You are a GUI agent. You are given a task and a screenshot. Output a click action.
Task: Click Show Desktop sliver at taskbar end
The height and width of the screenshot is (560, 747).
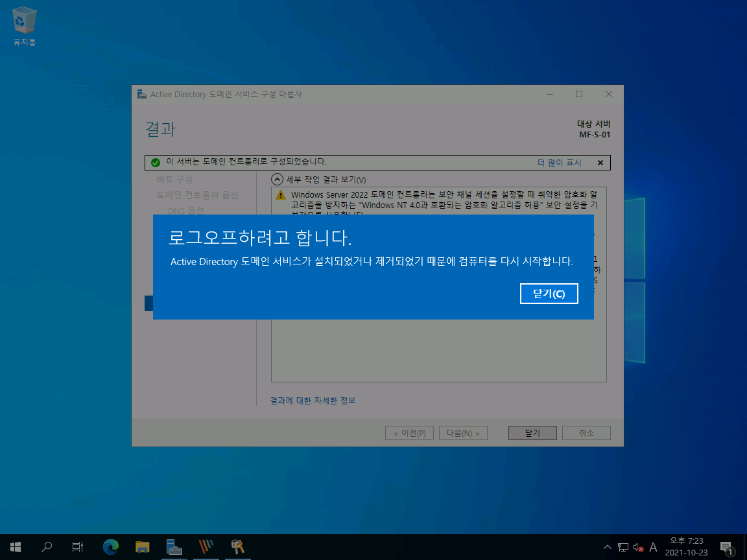pos(744,547)
